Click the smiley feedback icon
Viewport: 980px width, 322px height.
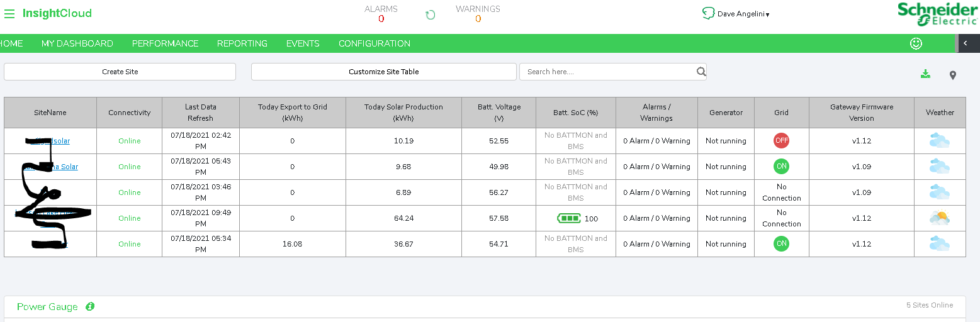(x=916, y=43)
